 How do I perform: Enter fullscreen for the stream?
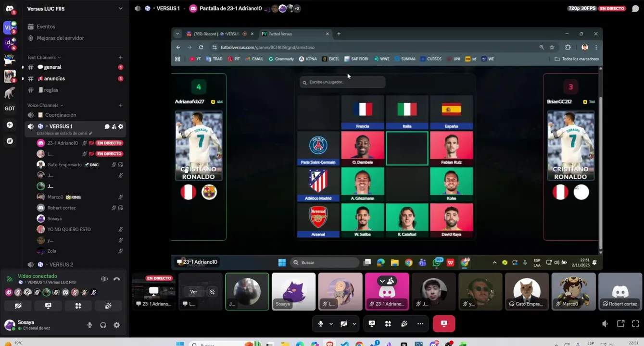(635, 324)
